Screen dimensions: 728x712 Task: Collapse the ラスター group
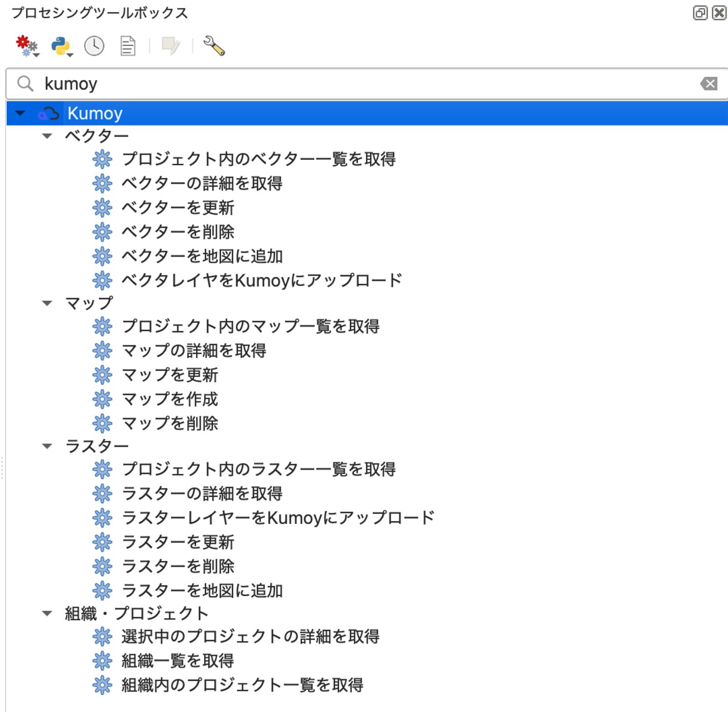click(47, 446)
